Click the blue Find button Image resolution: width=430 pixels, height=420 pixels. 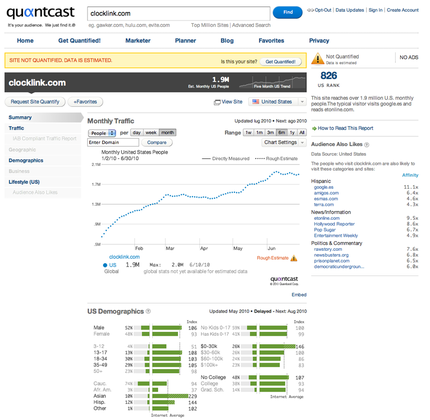[x=288, y=12]
